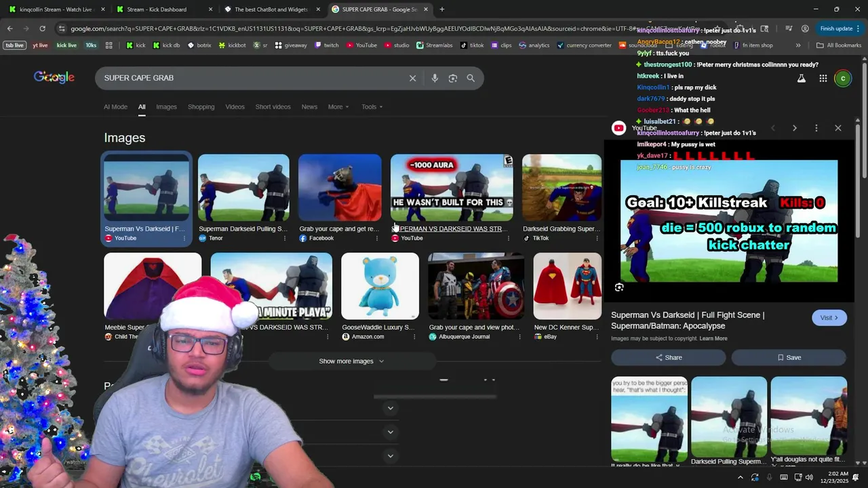Expand the More search filter dropdown
Screen dimensions: 868x488
[338, 107]
